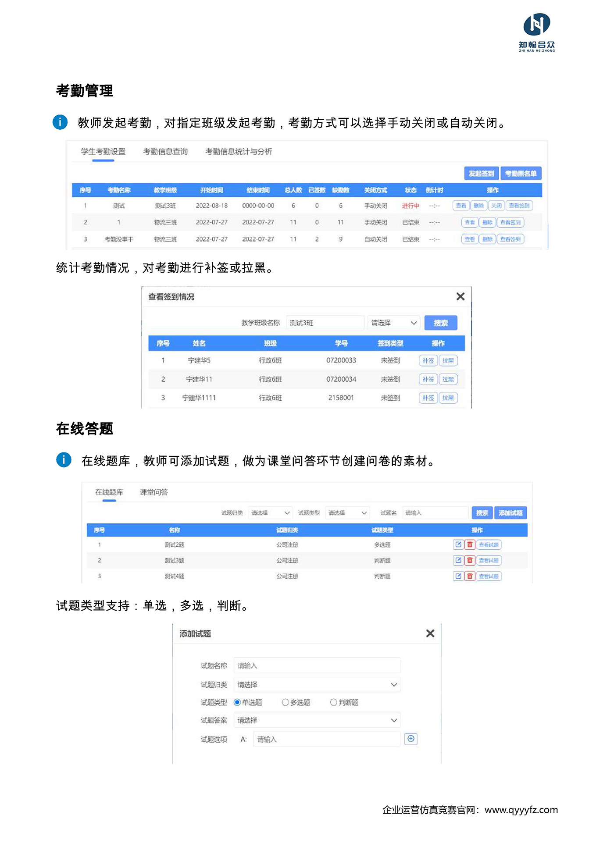This screenshot has height=868, width=614.
Task: Open the 课堂问答 tab
Action: (153, 492)
